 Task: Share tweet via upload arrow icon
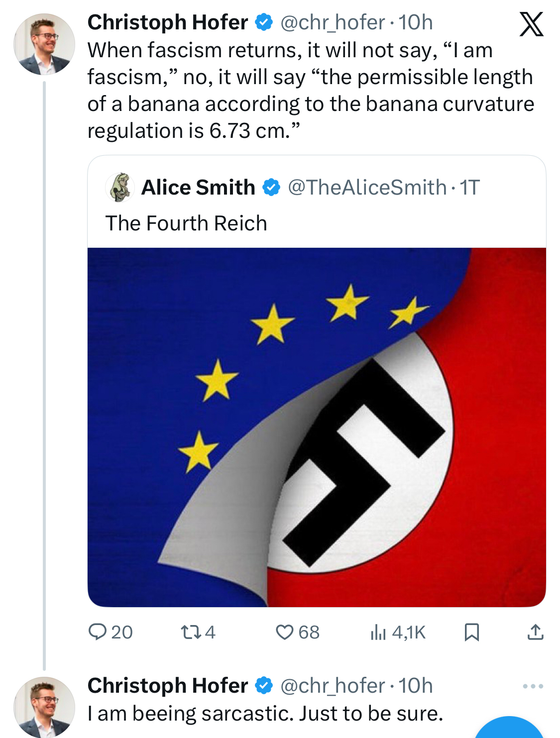535,632
